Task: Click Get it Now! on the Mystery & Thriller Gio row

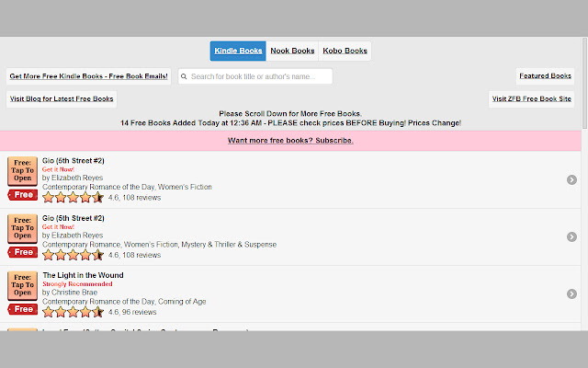Action: pos(58,227)
